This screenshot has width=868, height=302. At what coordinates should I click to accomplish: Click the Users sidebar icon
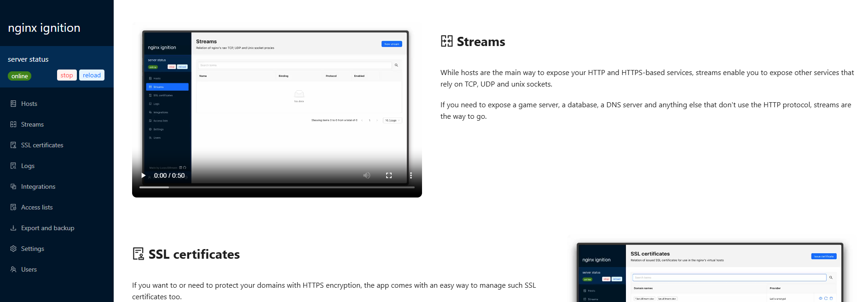13,269
